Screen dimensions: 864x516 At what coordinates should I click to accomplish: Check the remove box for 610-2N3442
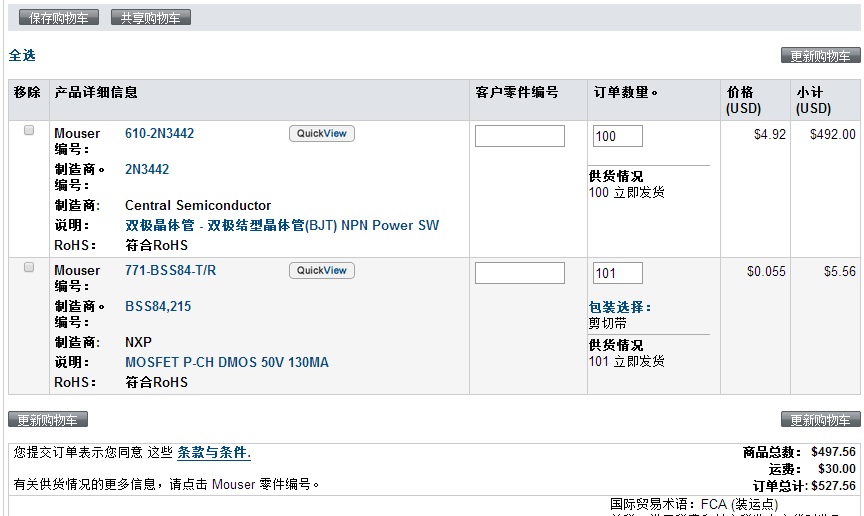pyautogui.click(x=29, y=130)
